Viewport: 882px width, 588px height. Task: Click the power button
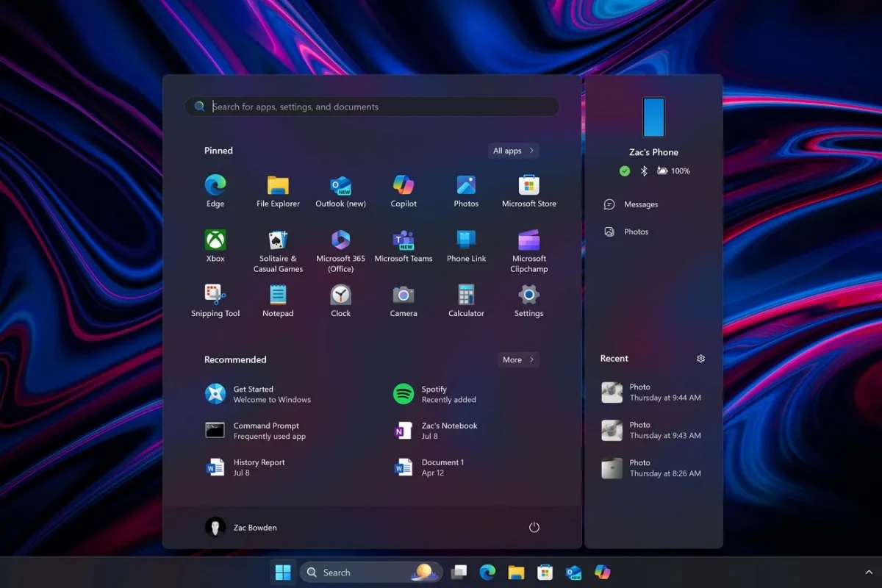click(x=534, y=528)
